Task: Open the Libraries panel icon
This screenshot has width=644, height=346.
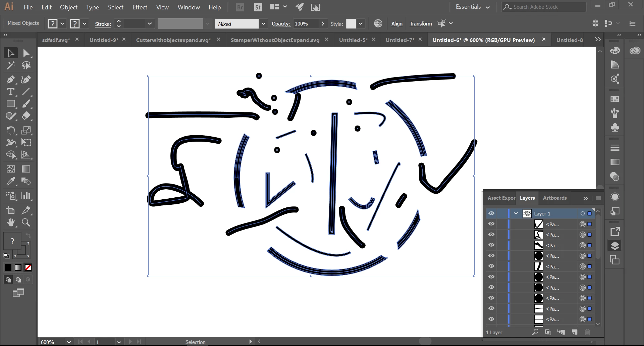Action: [635, 51]
